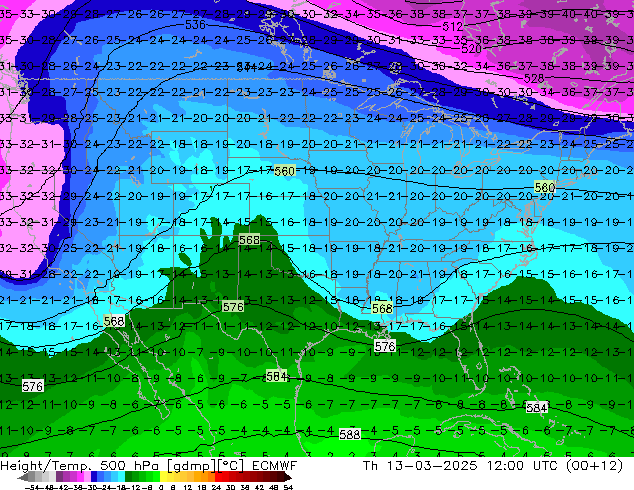Click the '[°C]' unit label
Image resolution: width=634 pixels, height=490 pixels.
tap(231, 466)
